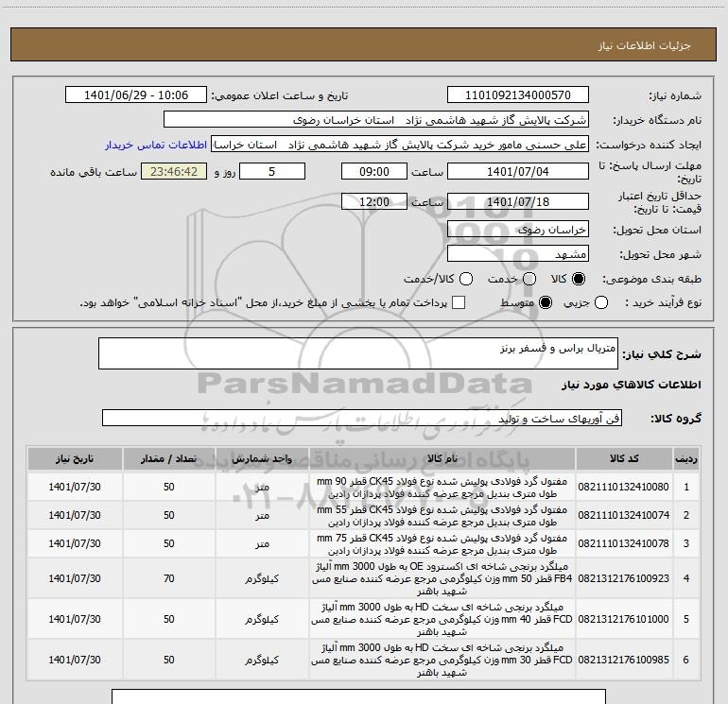Click the buyer organization name field
Viewport: 728px width, 704px height.
(x=376, y=120)
